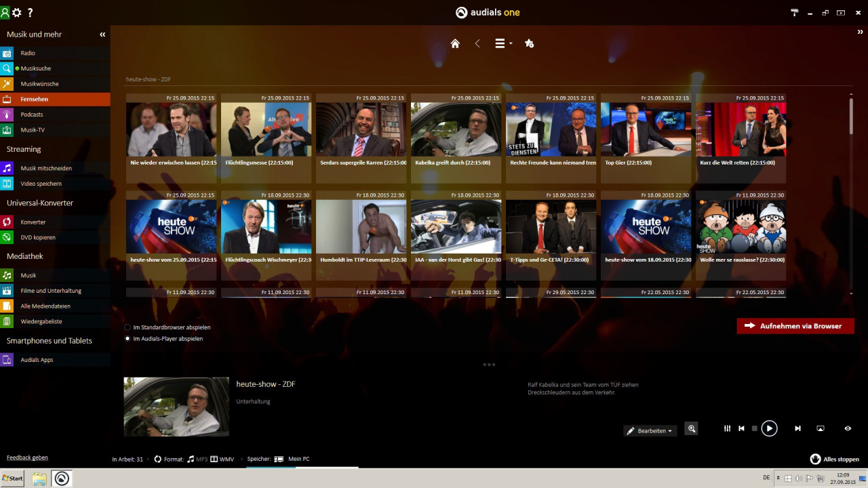This screenshot has height=488, width=868.
Task: Open Musikwünsche in the sidebar
Action: tap(55, 84)
